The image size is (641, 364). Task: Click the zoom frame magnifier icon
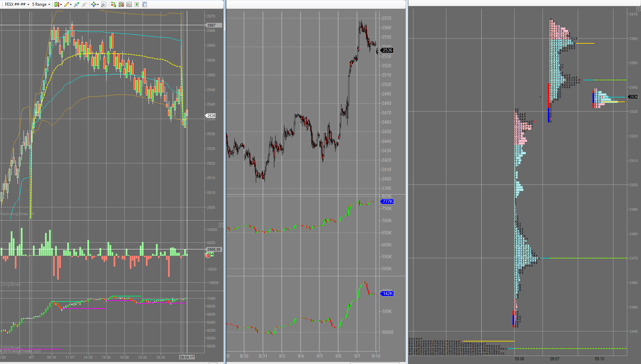(x=104, y=4)
